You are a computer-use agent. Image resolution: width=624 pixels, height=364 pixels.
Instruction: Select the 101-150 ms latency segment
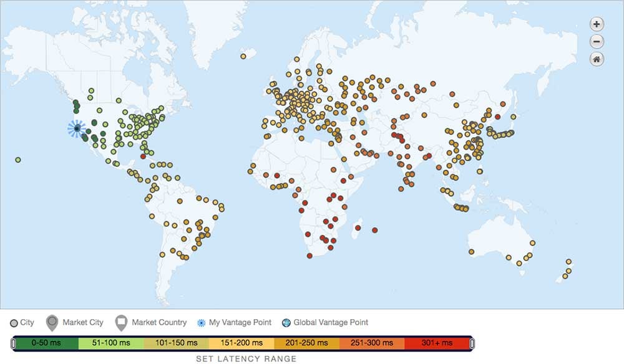point(177,343)
